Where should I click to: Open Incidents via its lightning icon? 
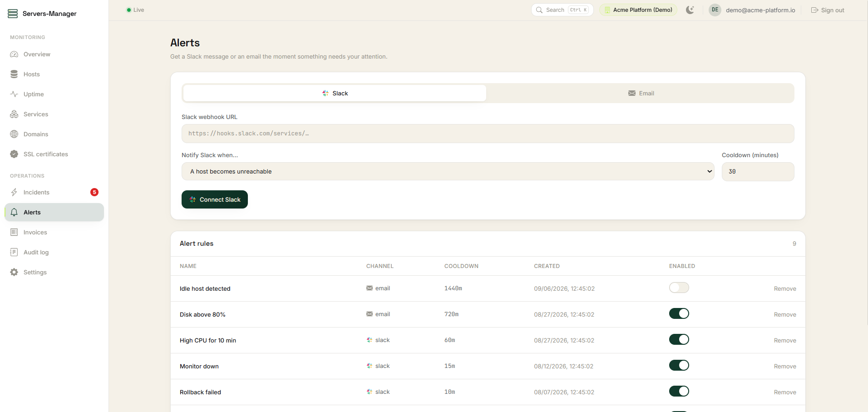coord(14,192)
